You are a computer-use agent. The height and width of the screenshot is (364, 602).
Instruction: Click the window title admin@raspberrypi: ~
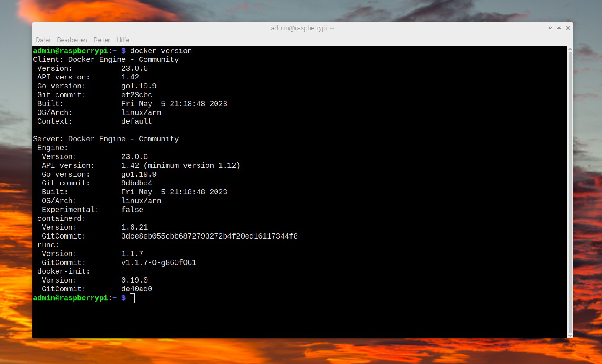302,28
